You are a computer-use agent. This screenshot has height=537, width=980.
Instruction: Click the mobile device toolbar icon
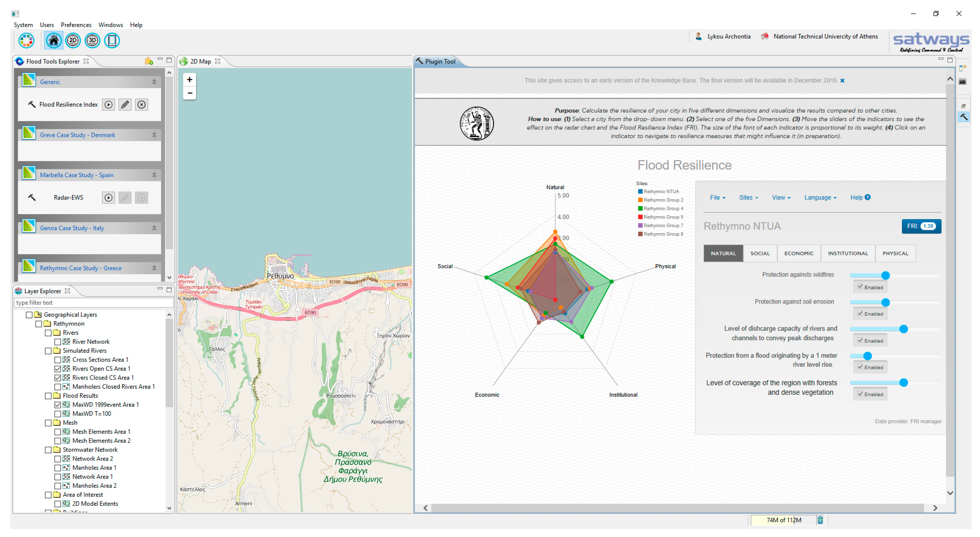[x=112, y=41]
